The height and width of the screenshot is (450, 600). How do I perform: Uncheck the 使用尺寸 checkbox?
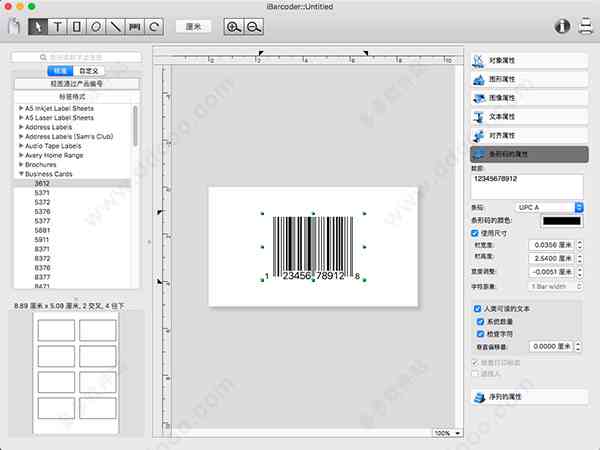(x=475, y=233)
